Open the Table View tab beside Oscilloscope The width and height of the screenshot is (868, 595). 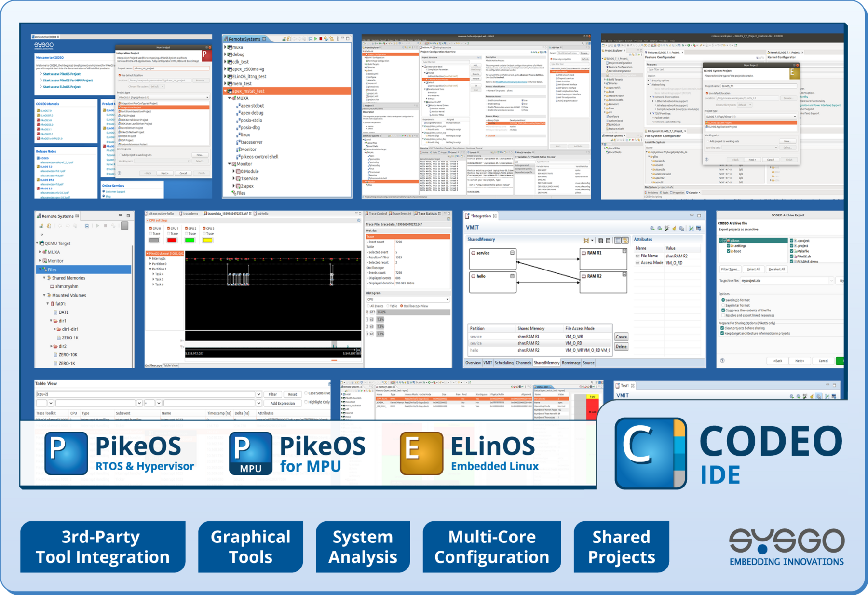[171, 365]
